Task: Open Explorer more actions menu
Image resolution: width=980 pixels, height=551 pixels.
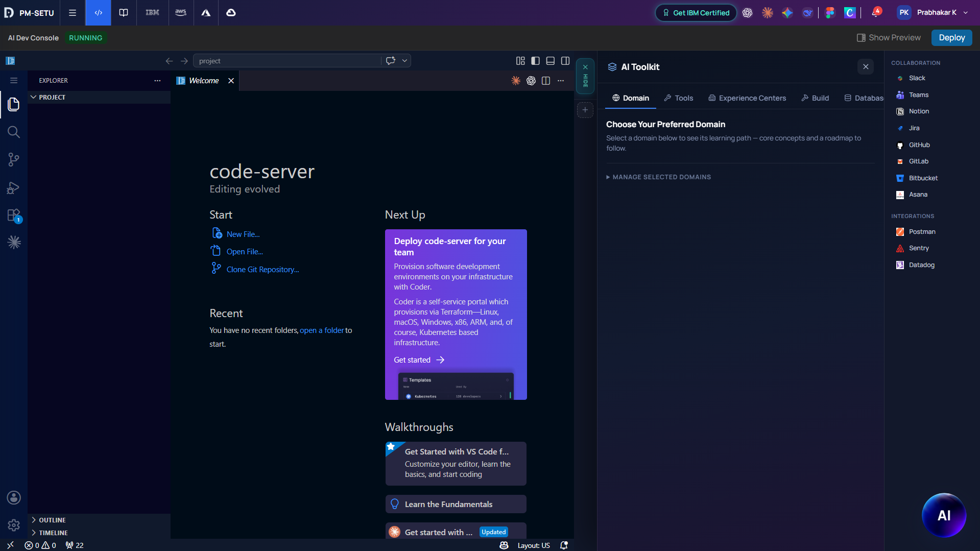Action: click(x=157, y=81)
